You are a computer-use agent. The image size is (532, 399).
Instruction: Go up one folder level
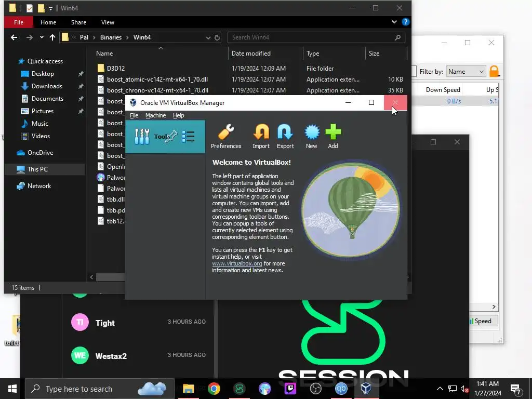tap(52, 37)
